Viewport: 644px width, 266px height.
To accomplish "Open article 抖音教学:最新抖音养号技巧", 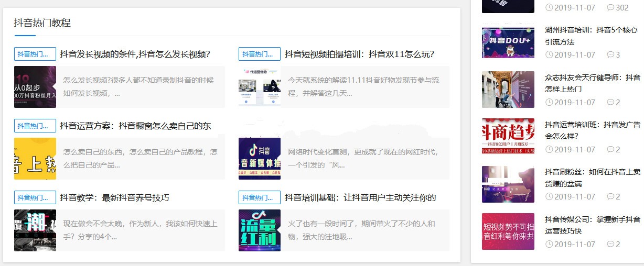I will click(115, 197).
